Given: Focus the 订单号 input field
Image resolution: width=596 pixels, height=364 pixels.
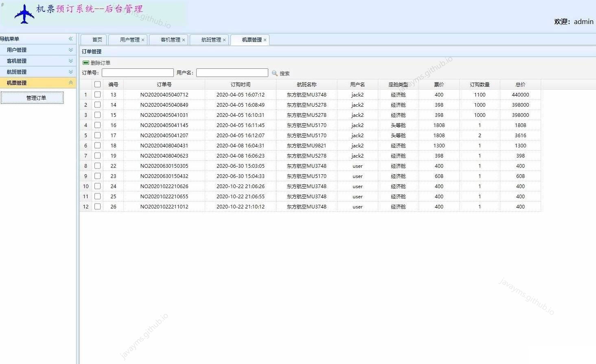Looking at the screenshot, I should [x=138, y=73].
